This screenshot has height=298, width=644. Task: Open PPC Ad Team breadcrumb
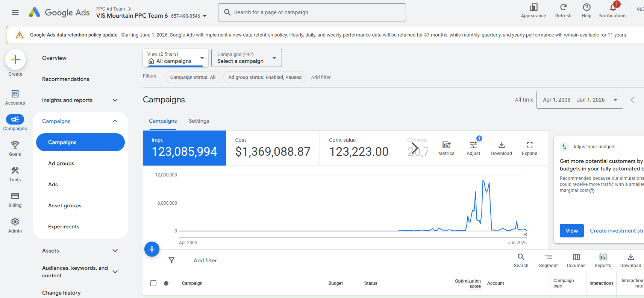(111, 9)
